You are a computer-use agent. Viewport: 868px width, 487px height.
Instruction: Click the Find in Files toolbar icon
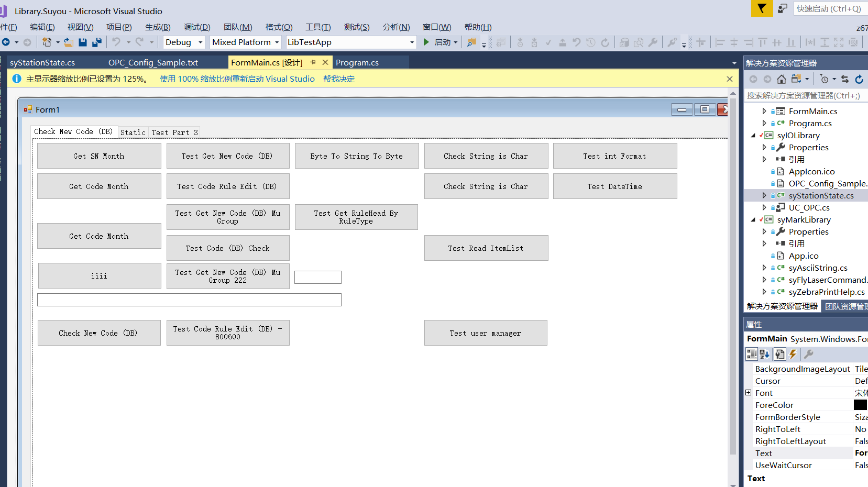[471, 42]
